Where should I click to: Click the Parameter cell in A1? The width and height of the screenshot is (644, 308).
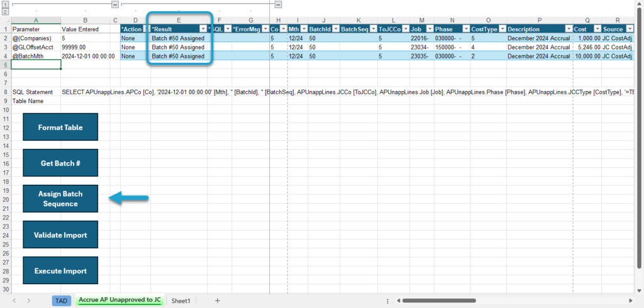click(36, 29)
